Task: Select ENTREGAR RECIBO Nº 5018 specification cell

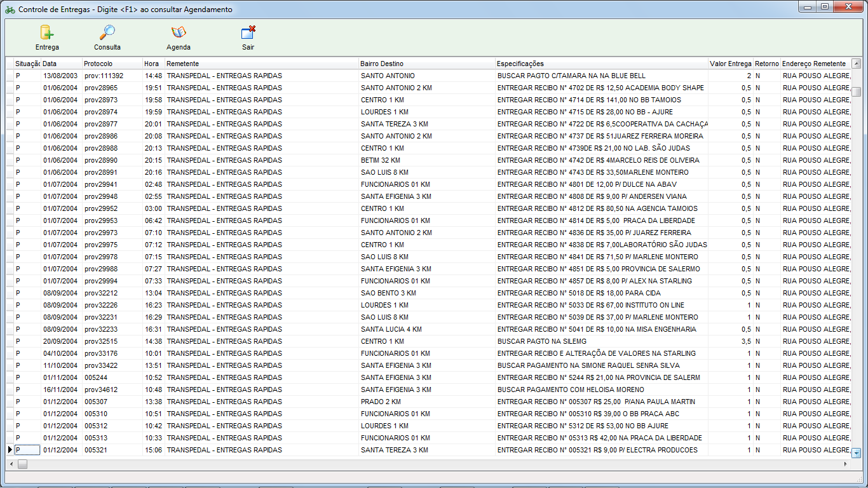Action: tap(602, 293)
